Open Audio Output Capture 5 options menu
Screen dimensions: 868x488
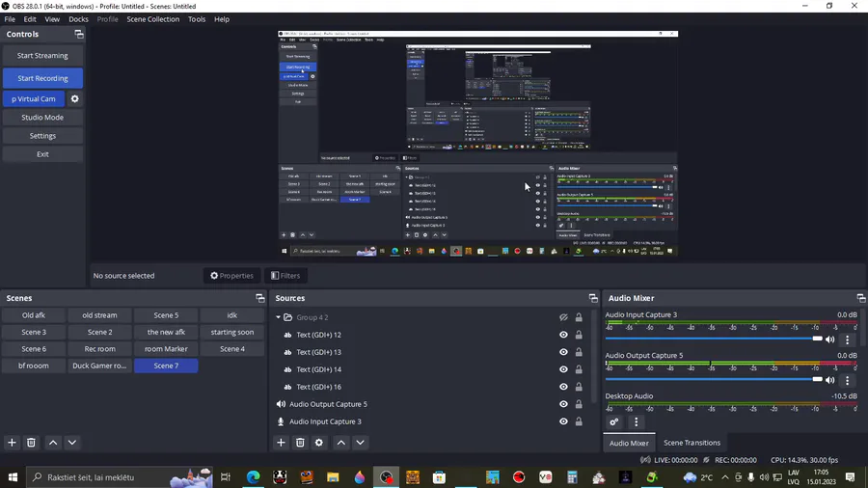(847, 380)
